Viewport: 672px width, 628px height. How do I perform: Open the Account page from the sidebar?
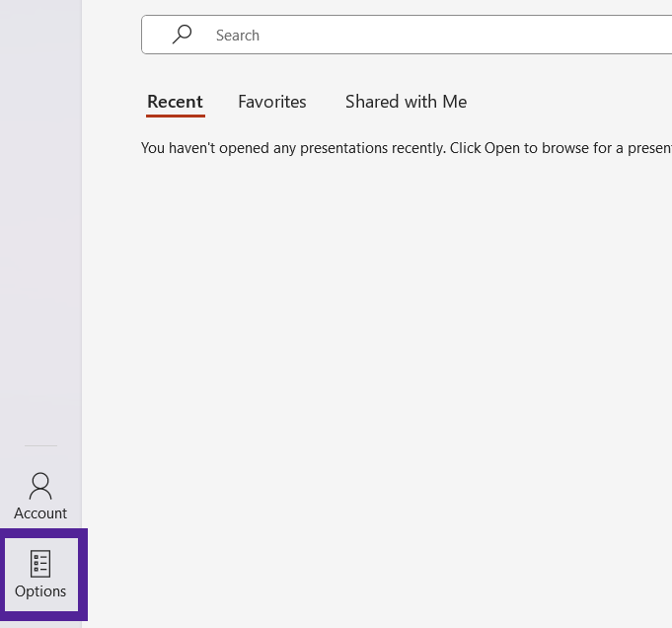(x=40, y=497)
